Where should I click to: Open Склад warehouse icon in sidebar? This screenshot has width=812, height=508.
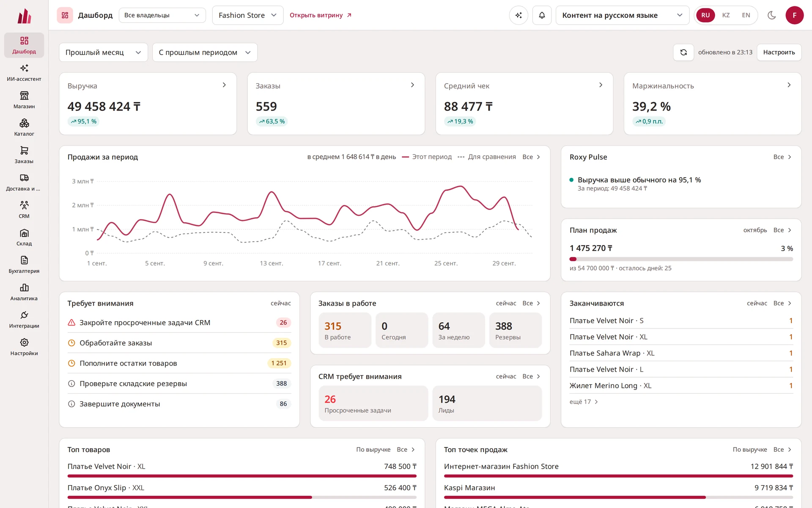pyautogui.click(x=24, y=237)
